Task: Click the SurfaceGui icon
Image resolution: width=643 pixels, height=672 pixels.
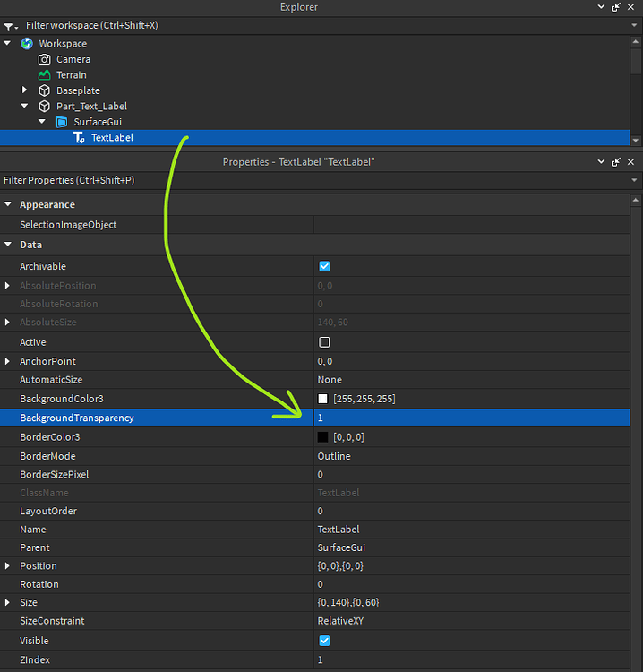Action: (x=62, y=122)
